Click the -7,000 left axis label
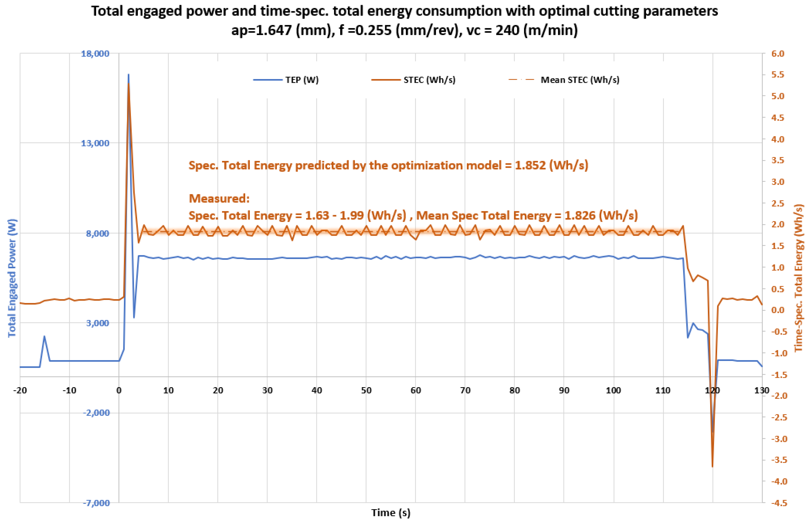812x523 pixels. pyautogui.click(x=96, y=503)
